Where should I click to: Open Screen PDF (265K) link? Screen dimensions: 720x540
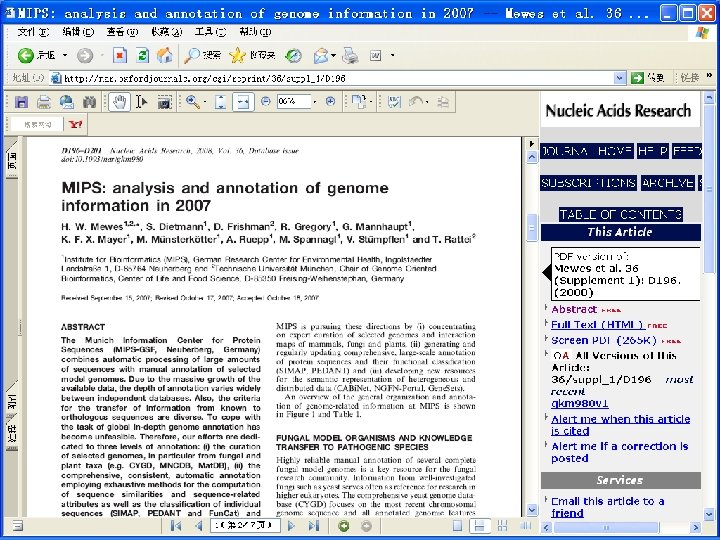click(604, 340)
